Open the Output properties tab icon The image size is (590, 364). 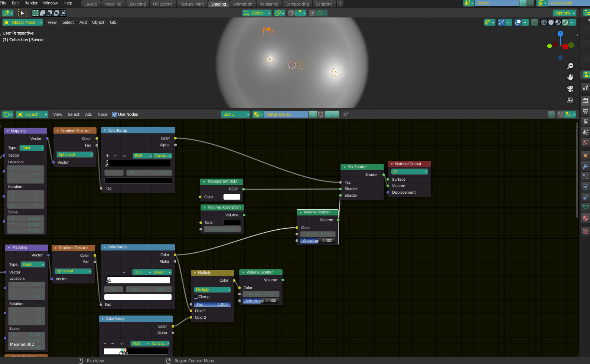[x=586, y=111]
